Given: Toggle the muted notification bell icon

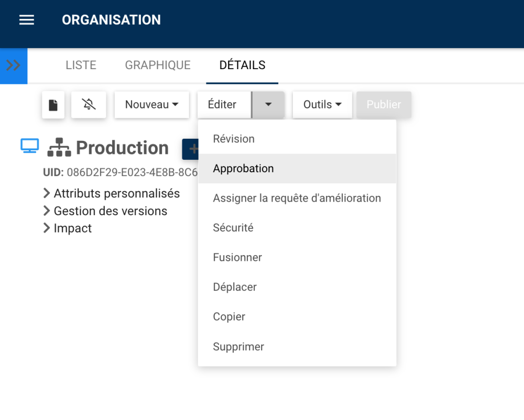Looking at the screenshot, I should (x=89, y=105).
